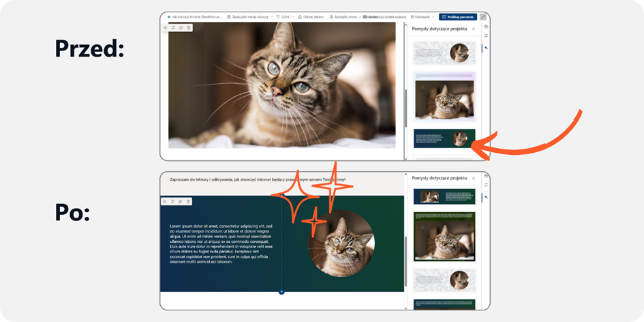Click the Lorem ipsum text block in Po canvas
This screenshot has width=644, height=322.
tap(221, 244)
